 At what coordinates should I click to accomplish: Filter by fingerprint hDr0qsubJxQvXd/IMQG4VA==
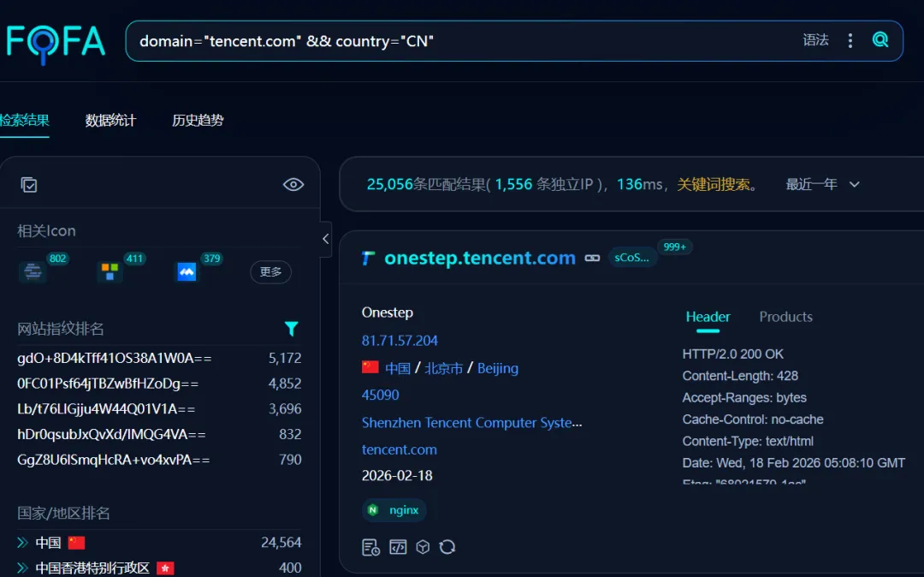click(111, 434)
